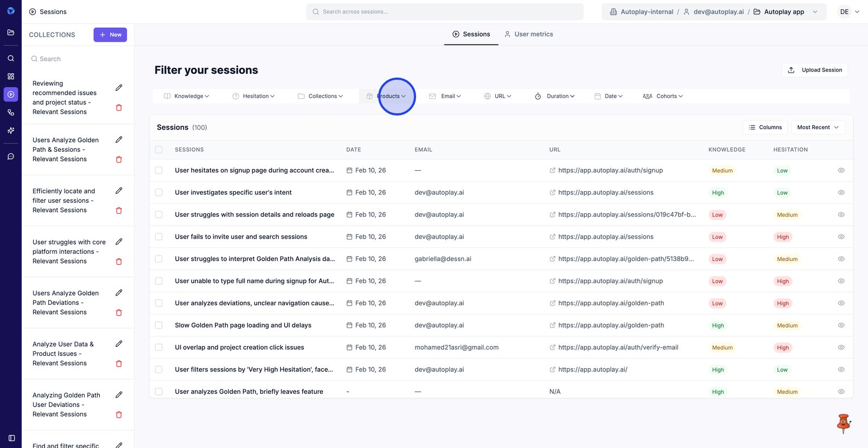Check the select-all sessions header checkbox
The image size is (868, 448).
[x=159, y=150]
